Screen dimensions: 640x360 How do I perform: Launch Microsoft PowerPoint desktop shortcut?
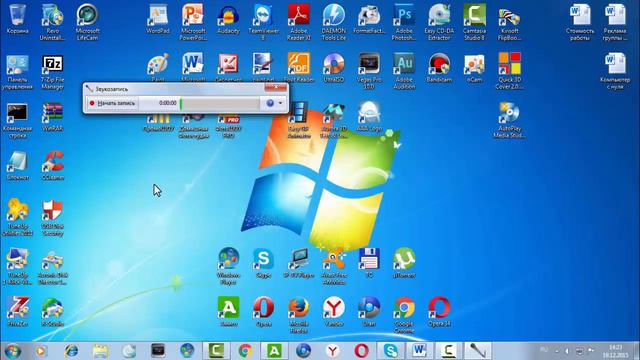[193, 22]
